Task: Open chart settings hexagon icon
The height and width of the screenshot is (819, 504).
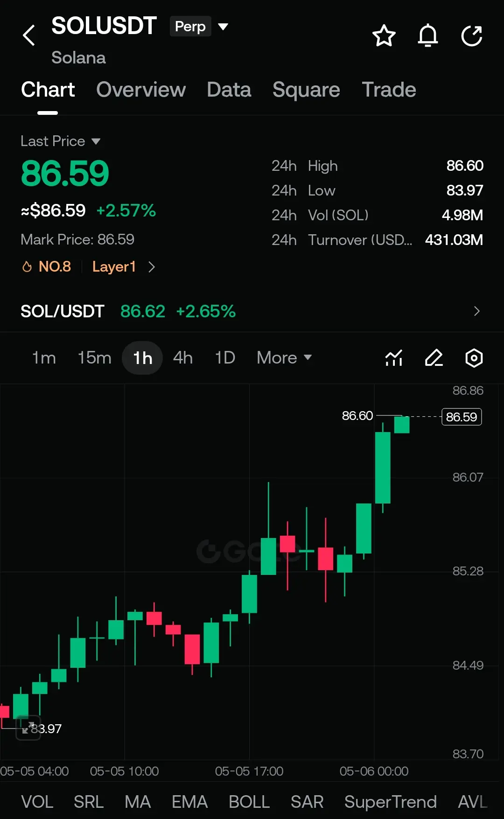Action: [x=474, y=358]
